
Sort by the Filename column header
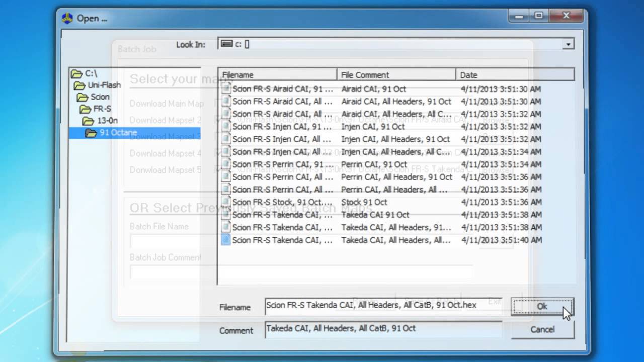point(277,74)
